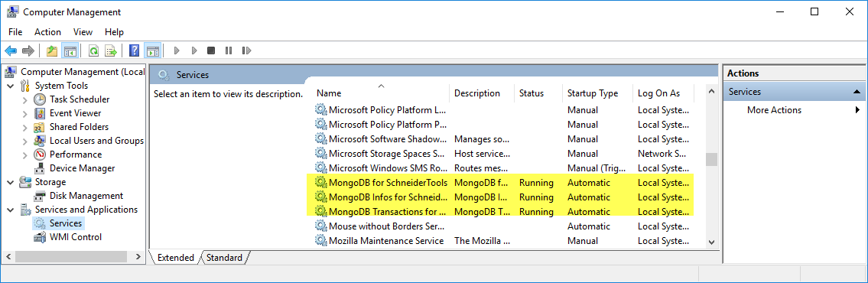Viewport: 868px width, 283px height.
Task: Click the tree pane scroll right arrow
Action: pyautogui.click(x=139, y=257)
